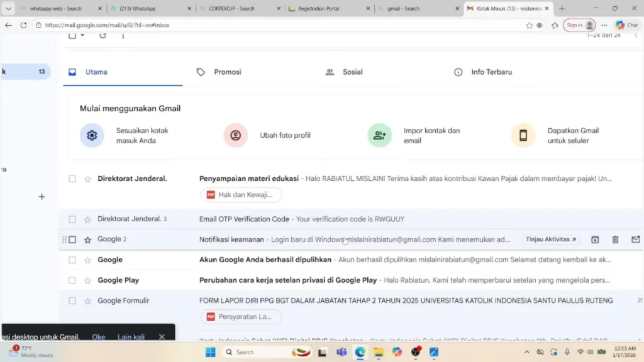This screenshot has height=362, width=644.
Task: Select checkbox for Akun Google berhasil dipulihkan email
Action: point(72,260)
